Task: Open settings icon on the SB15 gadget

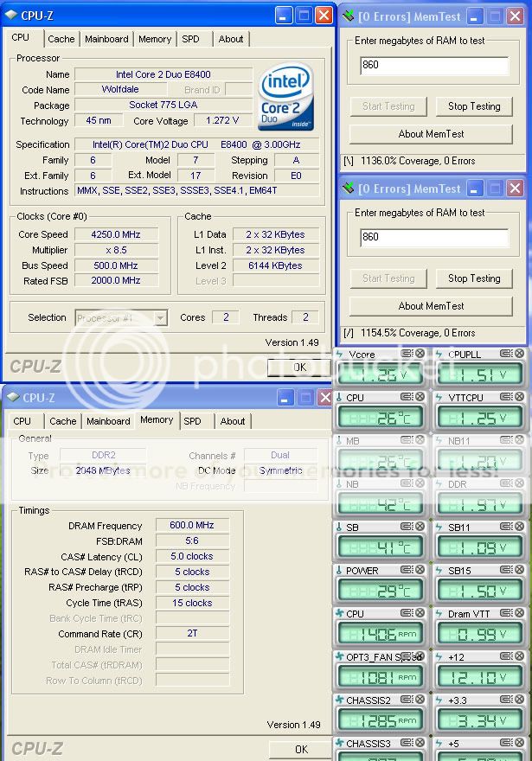Action: 506,569
